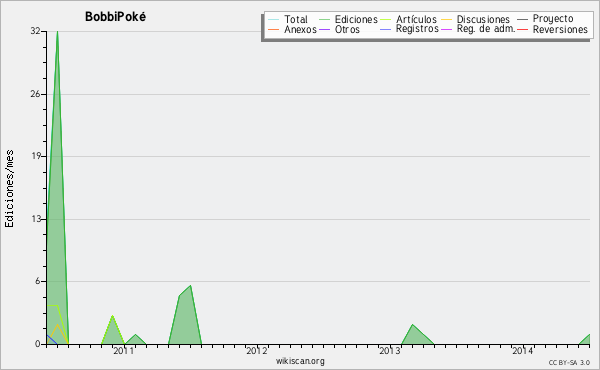Click the 13 y-axis value

pos(35,219)
